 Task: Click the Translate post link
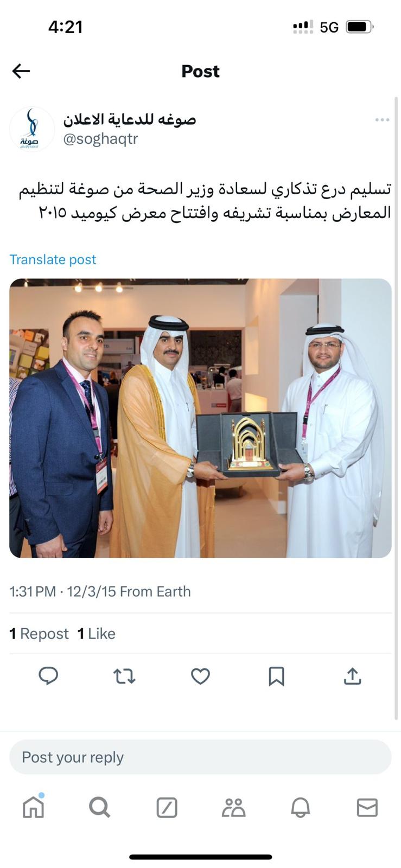(53, 259)
